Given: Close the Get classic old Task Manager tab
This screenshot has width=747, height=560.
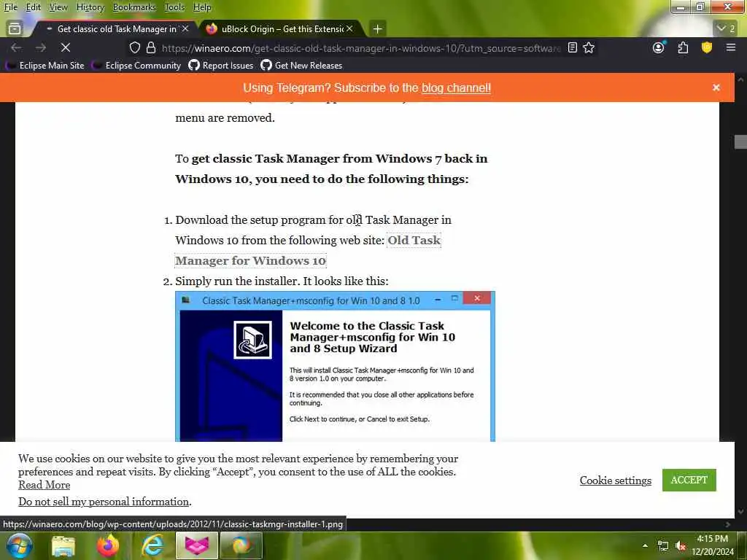Looking at the screenshot, I should coord(185,29).
